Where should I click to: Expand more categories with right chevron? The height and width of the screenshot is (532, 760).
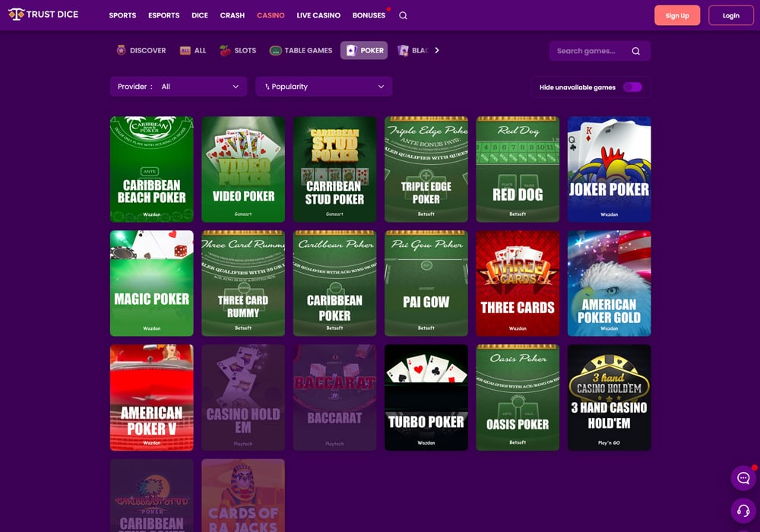[x=437, y=50]
